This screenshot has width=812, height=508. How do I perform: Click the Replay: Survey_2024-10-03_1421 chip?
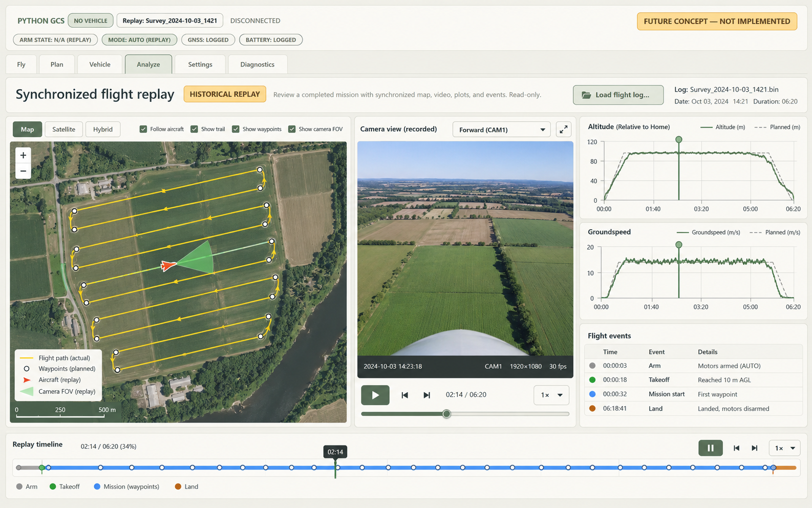170,20
